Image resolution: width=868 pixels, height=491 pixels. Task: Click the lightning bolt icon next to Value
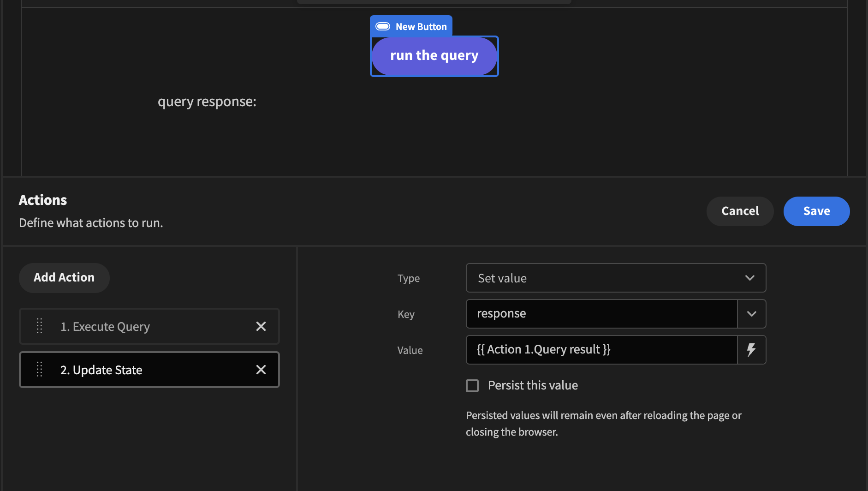[x=751, y=350]
